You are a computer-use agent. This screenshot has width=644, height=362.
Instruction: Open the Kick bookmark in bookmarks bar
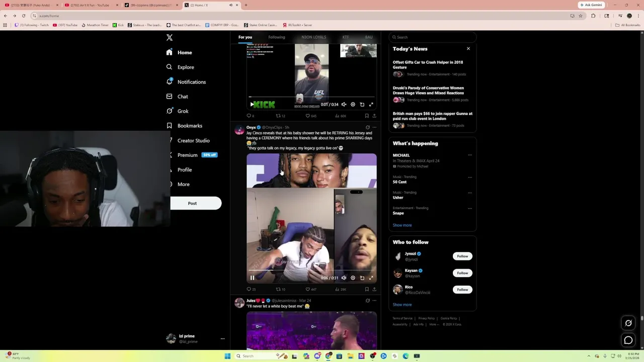(118, 25)
